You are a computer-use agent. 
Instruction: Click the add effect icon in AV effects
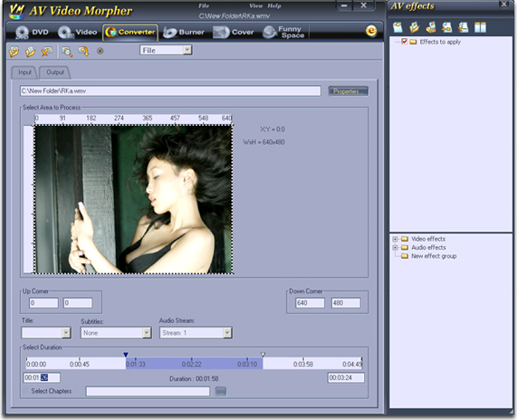tap(447, 27)
